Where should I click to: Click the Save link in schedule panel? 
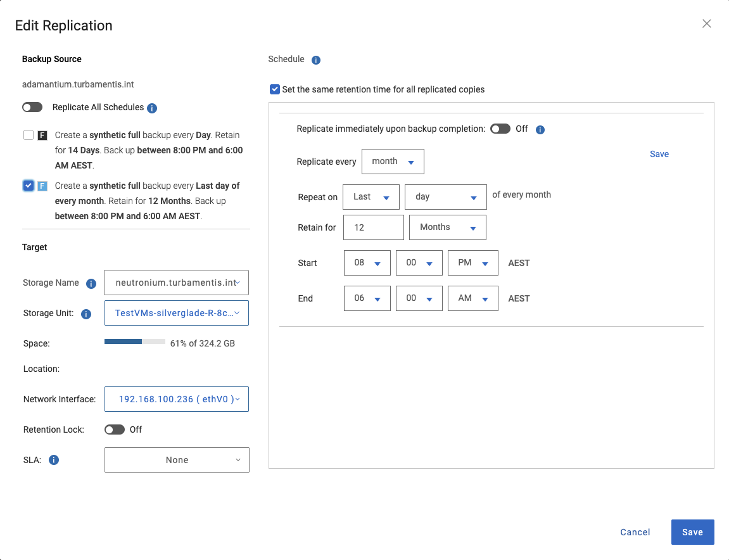[659, 154]
